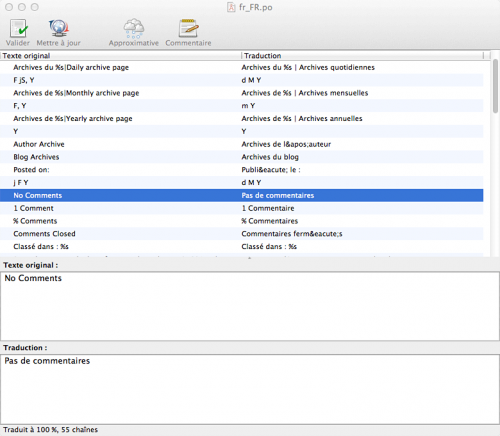Viewport: 500px width, 436px height.
Task: Click translation 'Commentaires ferm&eacute;s'
Action: click(292, 234)
